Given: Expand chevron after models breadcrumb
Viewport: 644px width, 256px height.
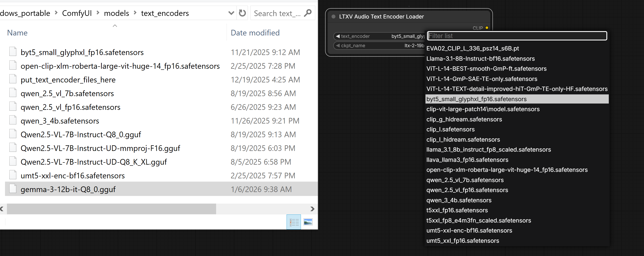Looking at the screenshot, I should (135, 13).
